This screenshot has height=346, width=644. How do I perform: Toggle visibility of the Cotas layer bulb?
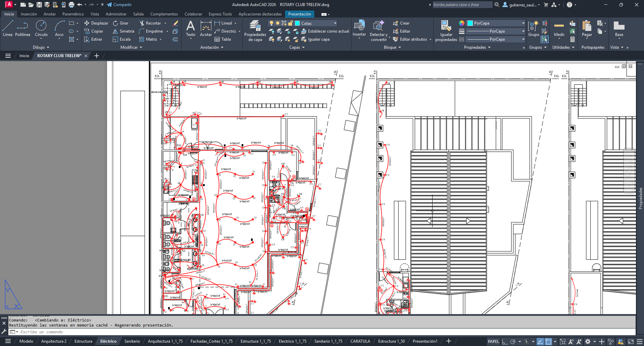pyautogui.click(x=271, y=23)
